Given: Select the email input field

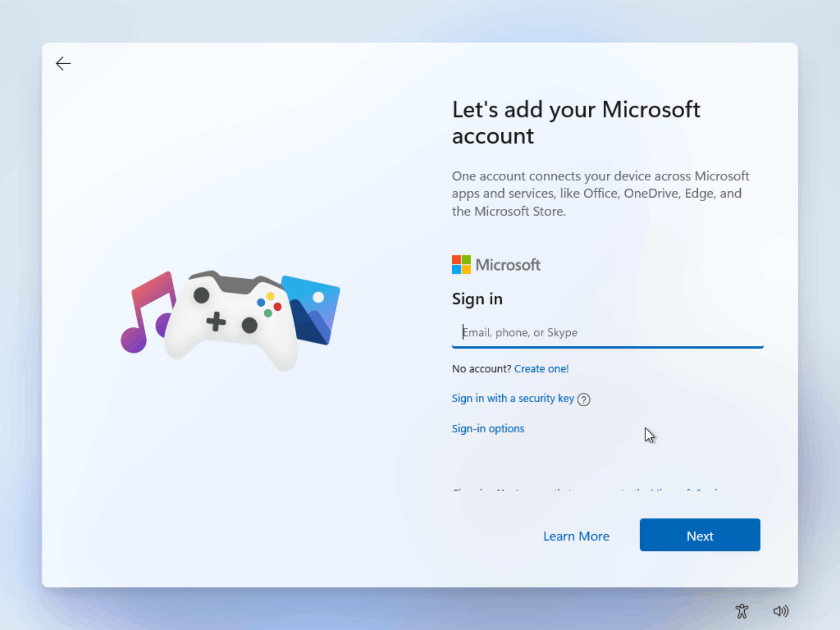Looking at the screenshot, I should 607,332.
